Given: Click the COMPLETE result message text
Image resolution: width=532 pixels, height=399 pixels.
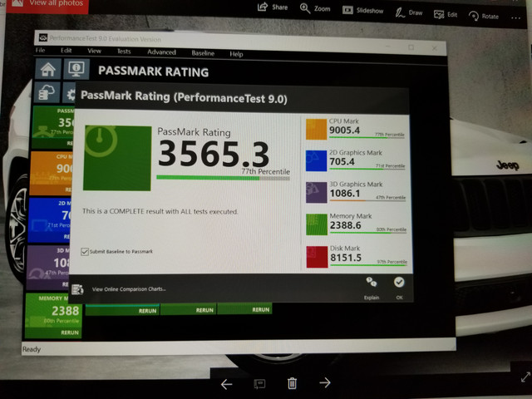Looking at the screenshot, I should coord(160,211).
